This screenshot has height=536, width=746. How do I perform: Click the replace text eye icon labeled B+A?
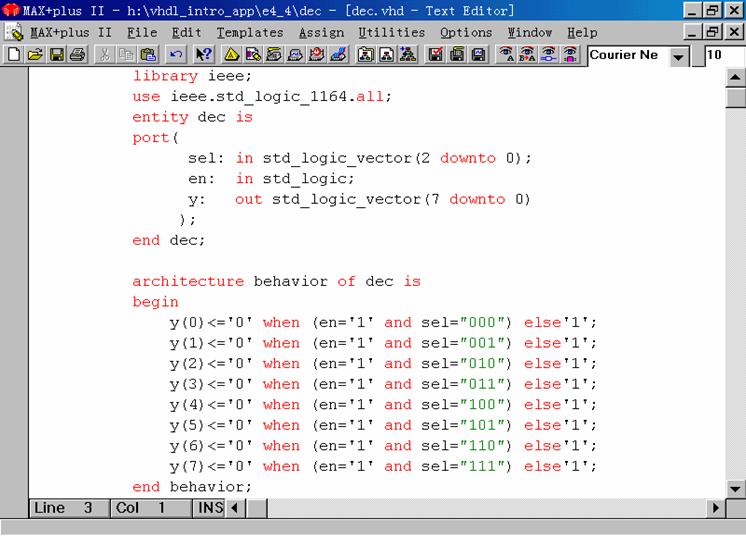tap(527, 55)
